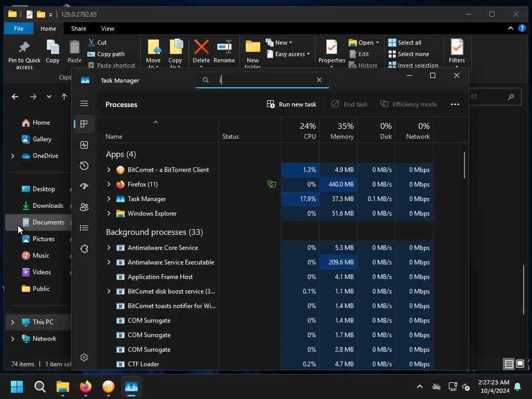Expand the Task Manager process row

(x=109, y=199)
